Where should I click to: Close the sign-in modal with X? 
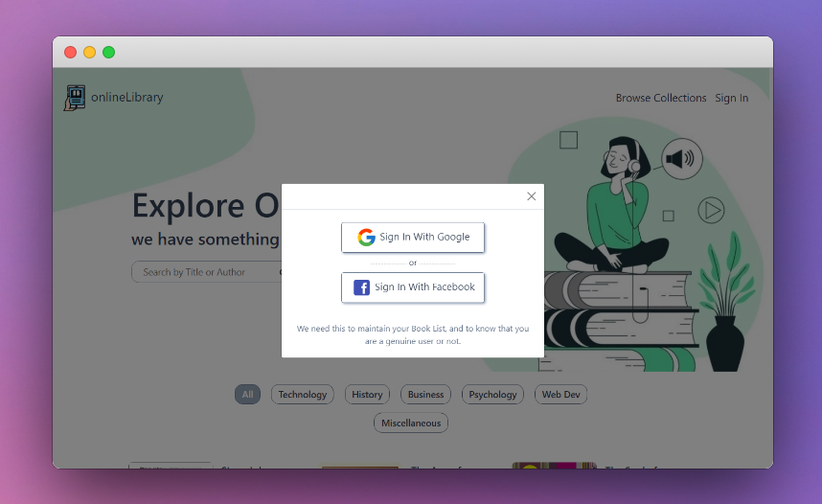(531, 196)
